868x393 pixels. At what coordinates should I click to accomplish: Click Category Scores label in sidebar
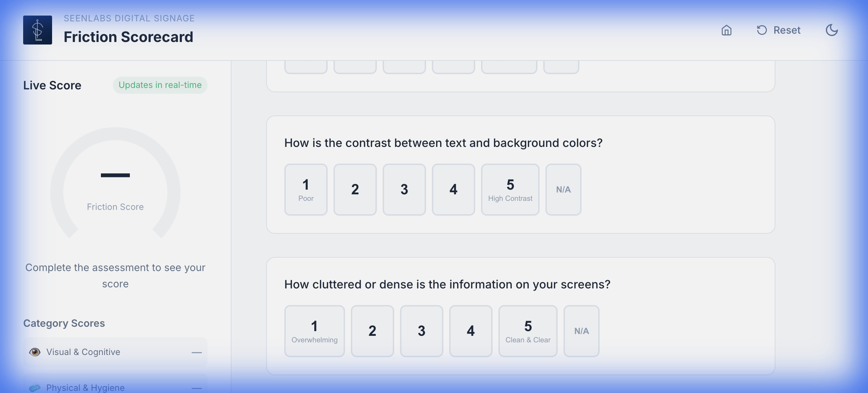click(64, 323)
